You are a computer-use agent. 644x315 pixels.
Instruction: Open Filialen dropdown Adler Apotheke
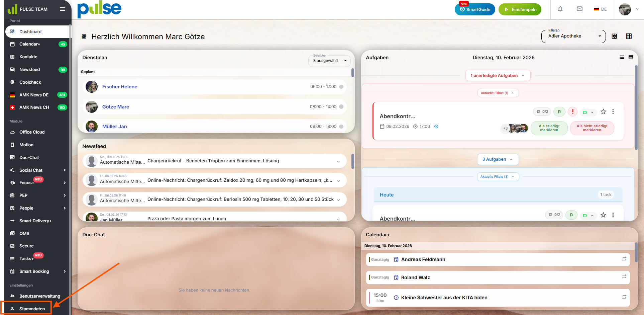[573, 36]
